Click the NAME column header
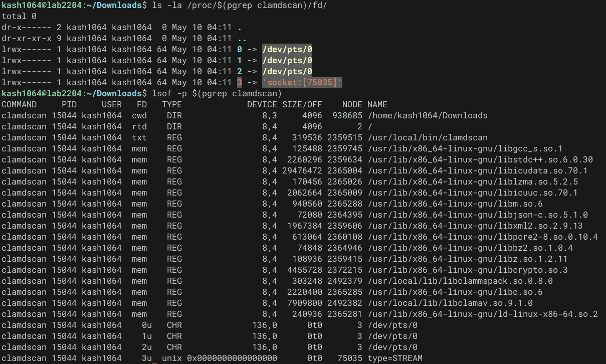Image resolution: width=606 pixels, height=364 pixels. point(377,104)
